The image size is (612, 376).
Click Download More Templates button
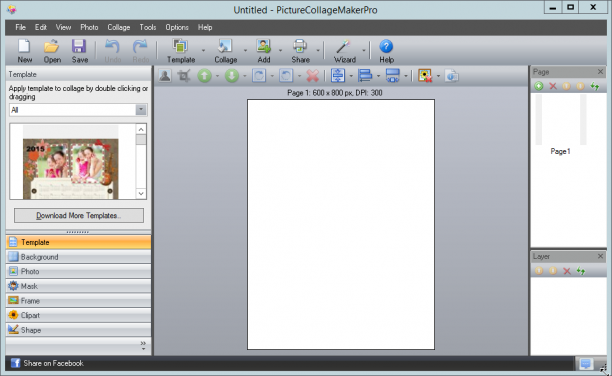(79, 216)
